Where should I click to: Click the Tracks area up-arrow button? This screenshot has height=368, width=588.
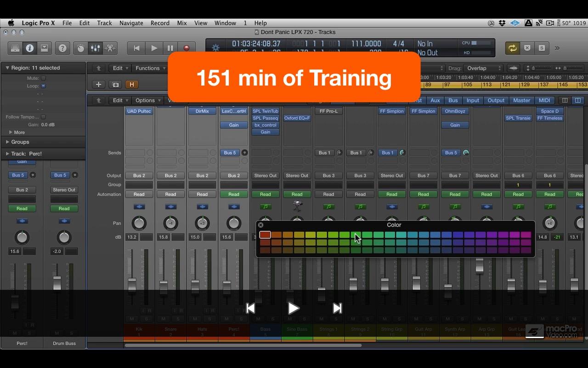98,68
